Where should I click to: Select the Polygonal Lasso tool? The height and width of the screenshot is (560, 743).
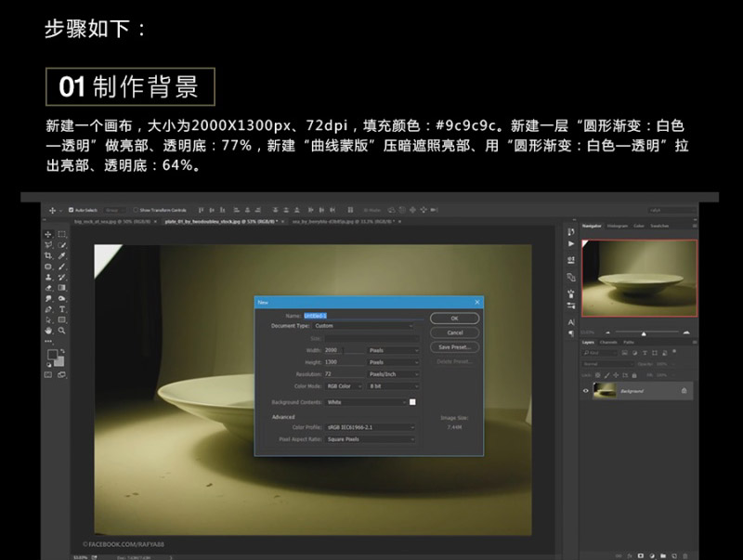point(48,245)
